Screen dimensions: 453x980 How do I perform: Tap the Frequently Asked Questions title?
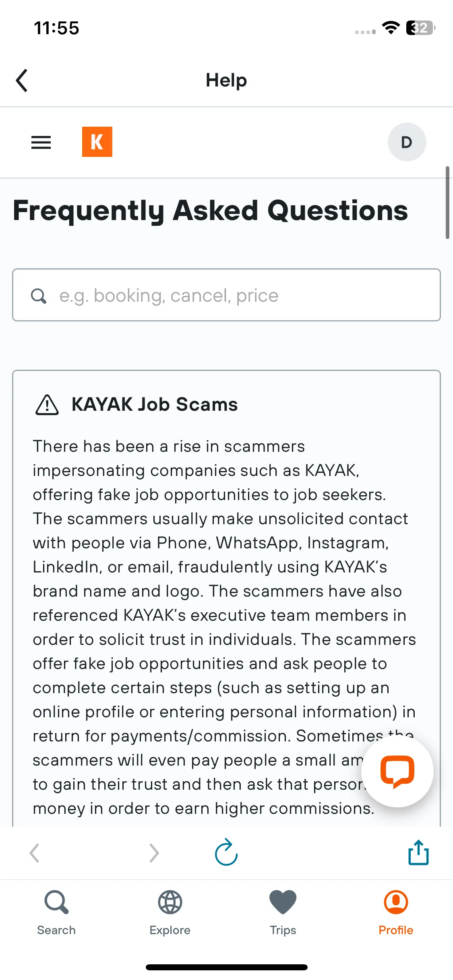point(210,210)
